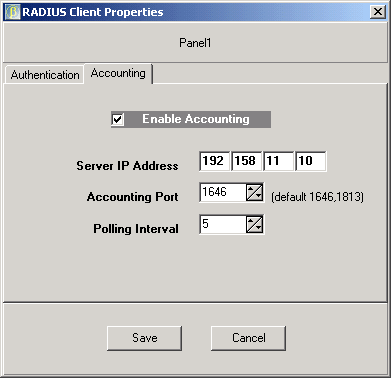Click the first IP octet field 192
The width and height of the screenshot is (391, 378).
[x=214, y=161]
